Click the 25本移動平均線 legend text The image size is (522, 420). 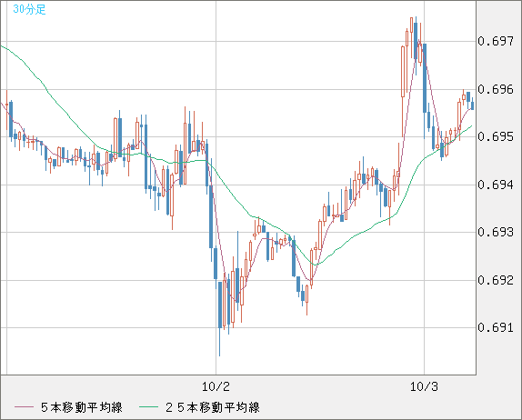pos(213,407)
